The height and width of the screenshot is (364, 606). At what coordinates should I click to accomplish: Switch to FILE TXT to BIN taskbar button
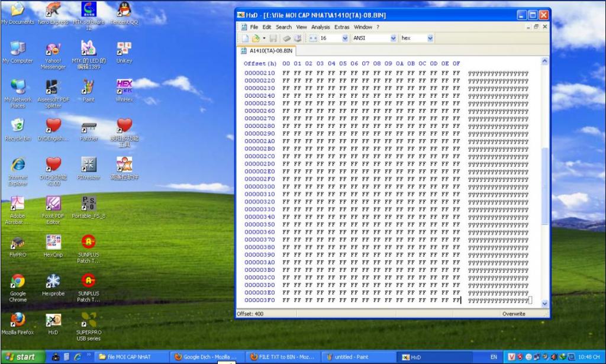pyautogui.click(x=283, y=357)
